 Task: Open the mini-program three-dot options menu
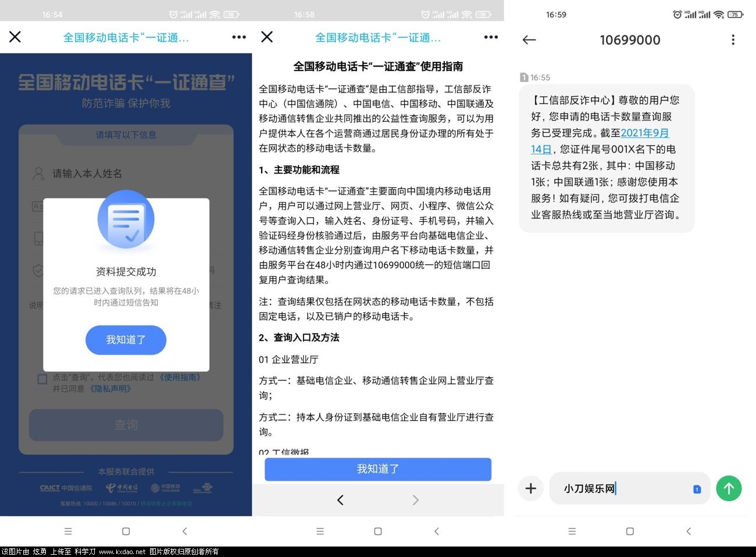coord(238,37)
